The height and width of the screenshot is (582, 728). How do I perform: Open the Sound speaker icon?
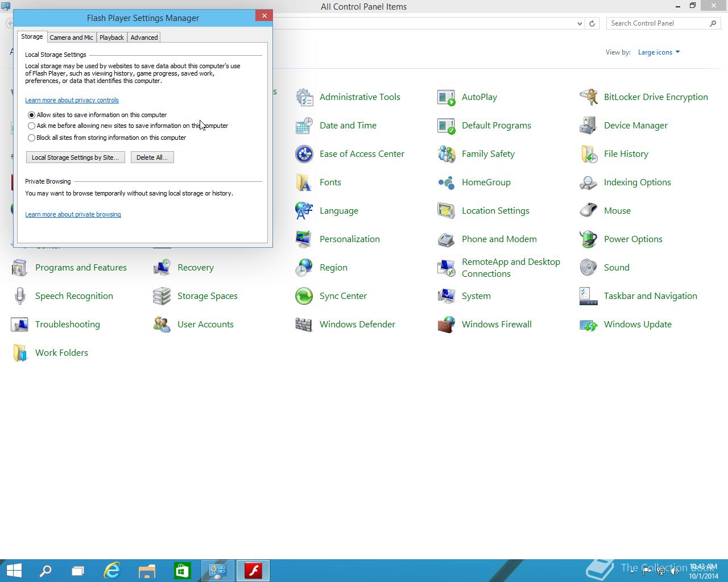pyautogui.click(x=589, y=268)
